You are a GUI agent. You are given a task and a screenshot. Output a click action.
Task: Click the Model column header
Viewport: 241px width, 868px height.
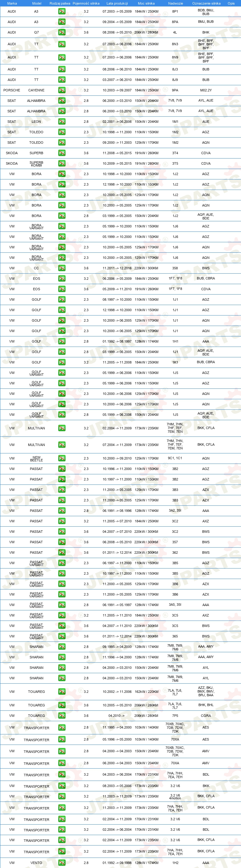[36, 3]
